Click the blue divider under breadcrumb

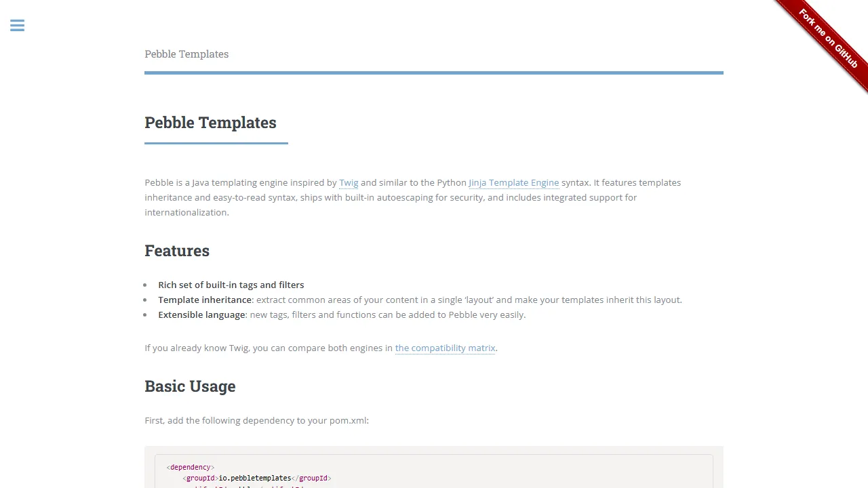(x=434, y=72)
